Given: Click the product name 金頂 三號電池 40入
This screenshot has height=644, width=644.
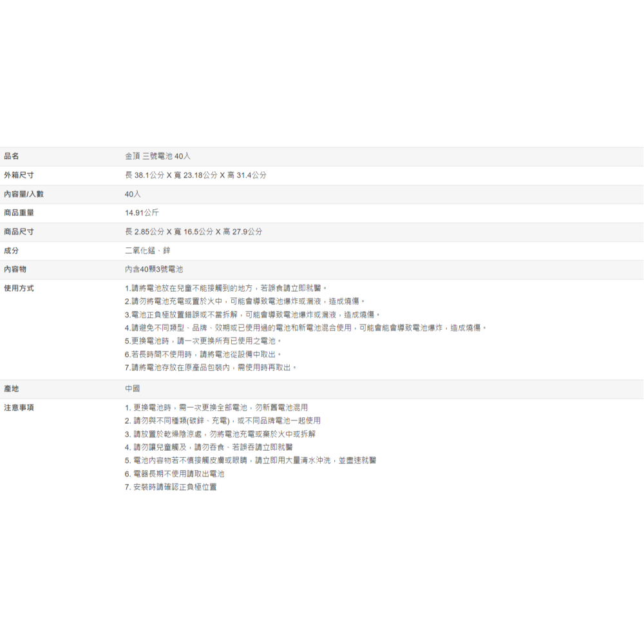Looking at the screenshot, I should [157, 156].
